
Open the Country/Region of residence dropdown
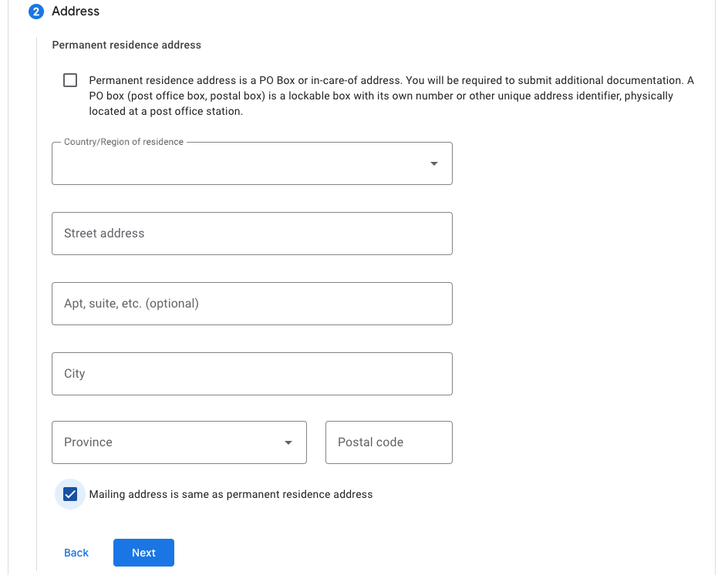[x=252, y=163]
